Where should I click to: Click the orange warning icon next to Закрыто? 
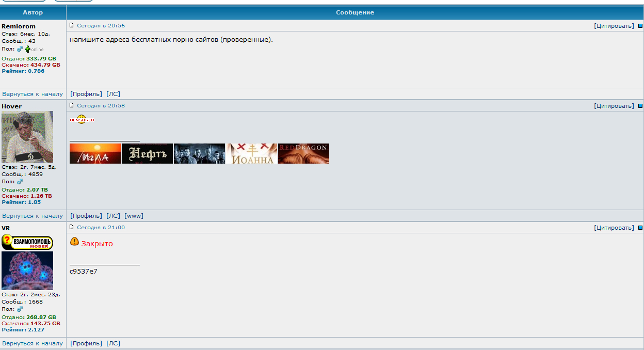74,241
